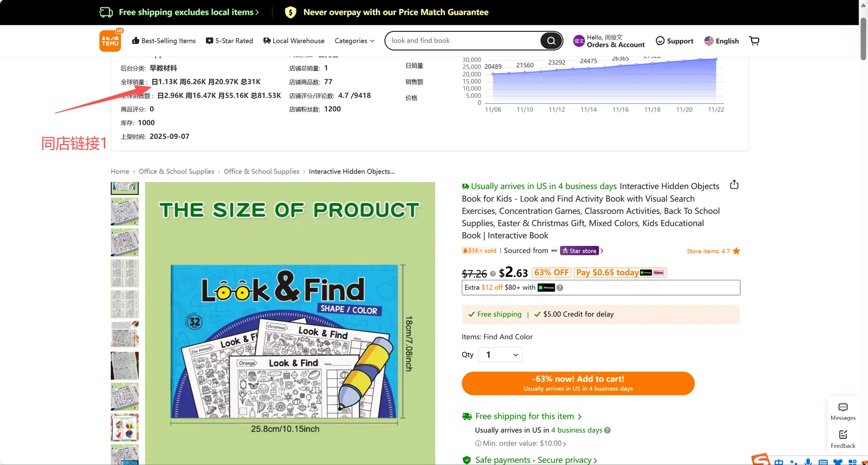Open the Qty quantity dropdown
Image resolution: width=868 pixels, height=465 pixels.
(x=500, y=355)
